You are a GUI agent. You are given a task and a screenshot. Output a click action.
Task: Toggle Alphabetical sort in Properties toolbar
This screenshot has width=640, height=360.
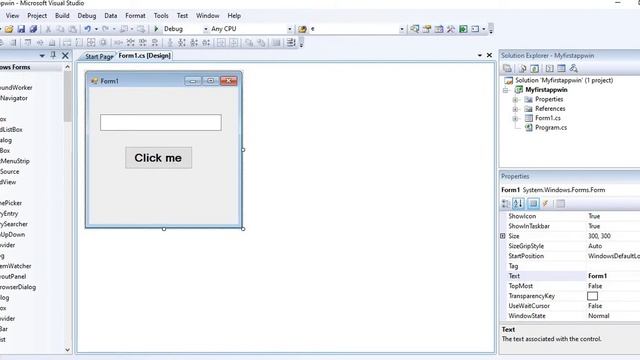518,203
